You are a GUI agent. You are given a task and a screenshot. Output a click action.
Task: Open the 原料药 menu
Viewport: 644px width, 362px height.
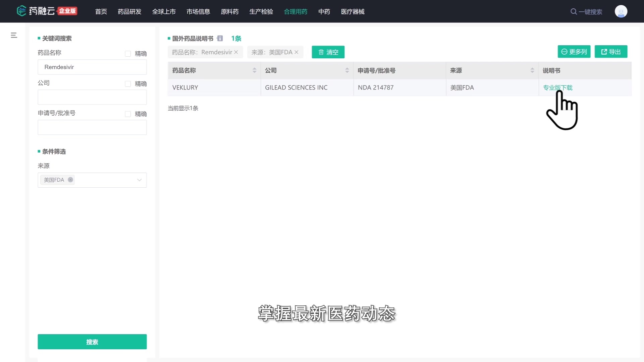(230, 12)
